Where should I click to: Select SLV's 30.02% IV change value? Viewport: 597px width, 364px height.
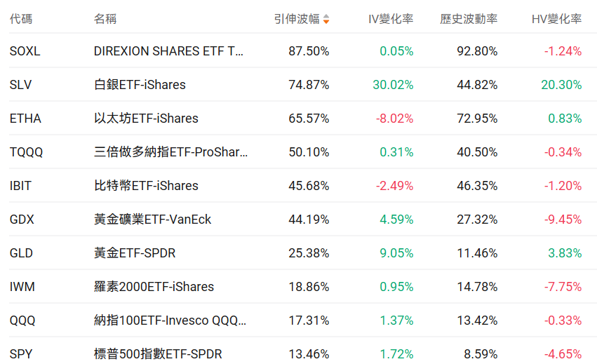pos(393,85)
